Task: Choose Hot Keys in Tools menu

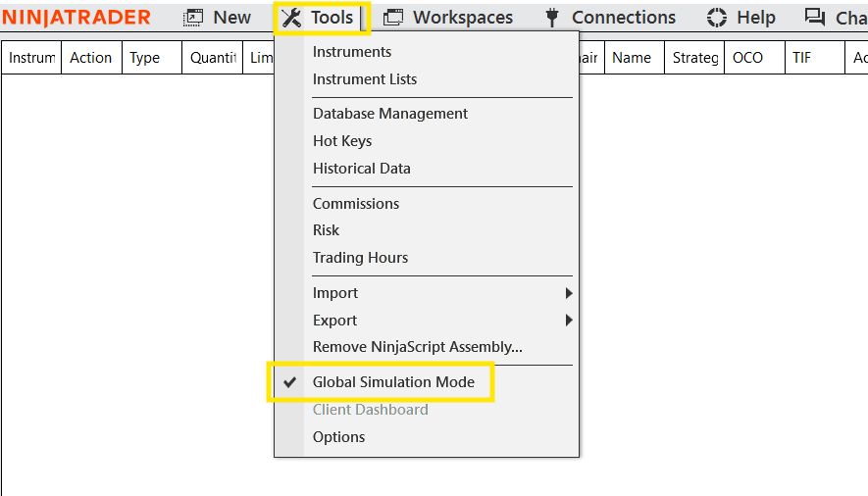Action: coord(342,141)
